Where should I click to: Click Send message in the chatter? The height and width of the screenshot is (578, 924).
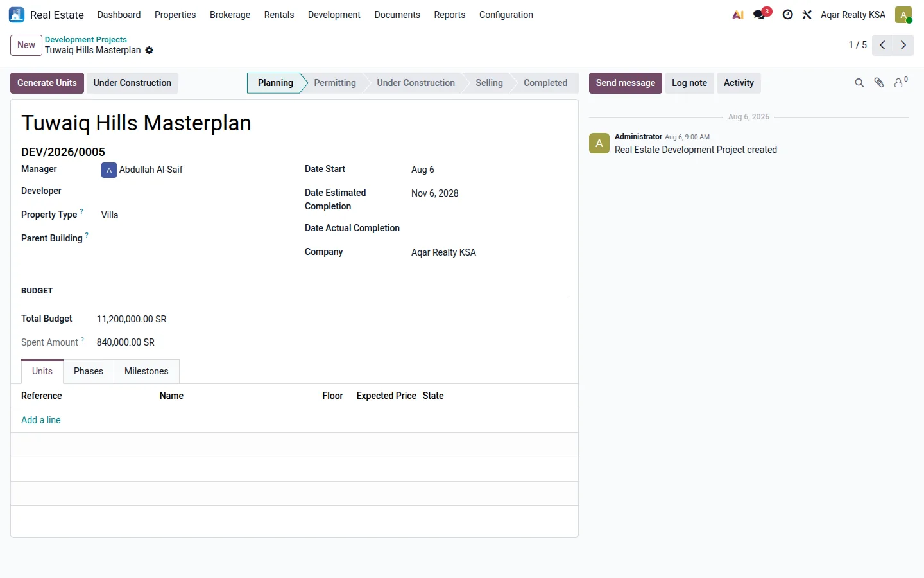tap(626, 83)
